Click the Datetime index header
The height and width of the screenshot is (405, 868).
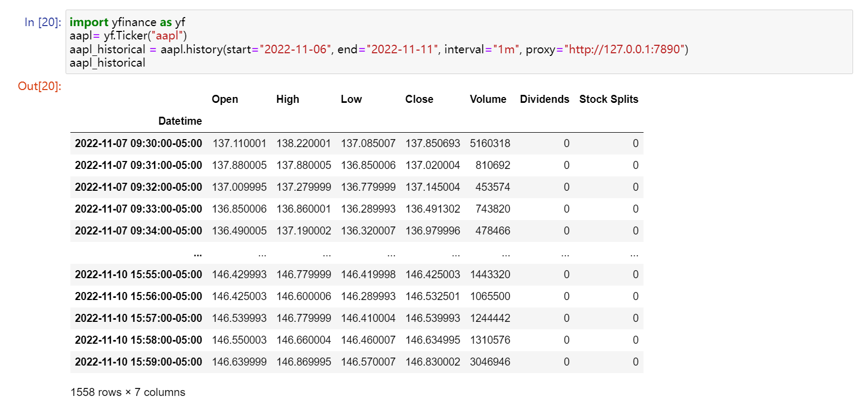(180, 121)
